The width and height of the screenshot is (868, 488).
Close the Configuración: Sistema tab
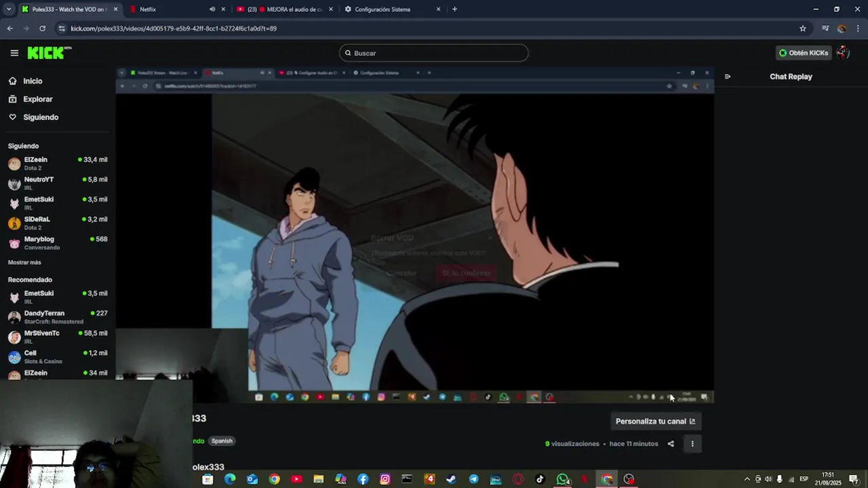(x=438, y=9)
